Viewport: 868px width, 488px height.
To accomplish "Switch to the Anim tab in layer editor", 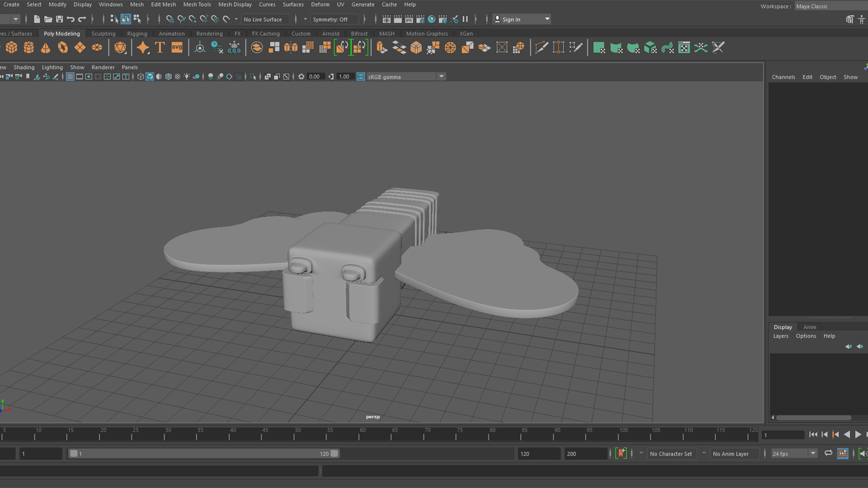I will [x=810, y=327].
